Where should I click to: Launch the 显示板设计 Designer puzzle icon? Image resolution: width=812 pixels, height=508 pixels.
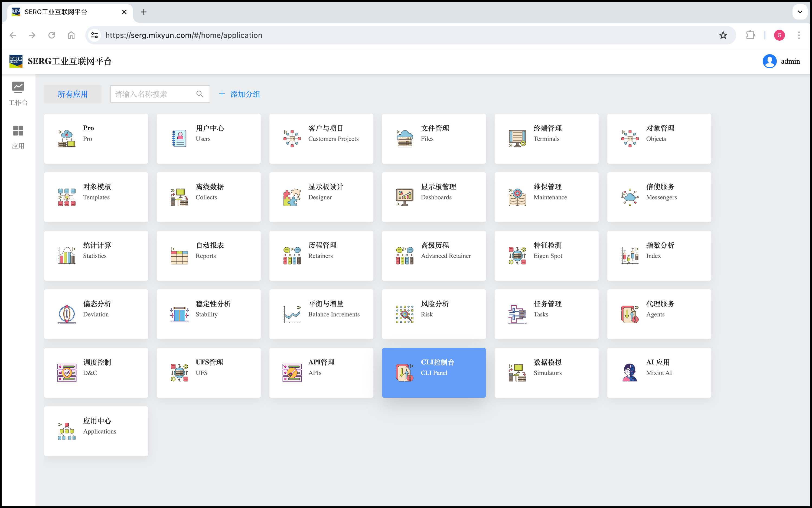pyautogui.click(x=292, y=197)
